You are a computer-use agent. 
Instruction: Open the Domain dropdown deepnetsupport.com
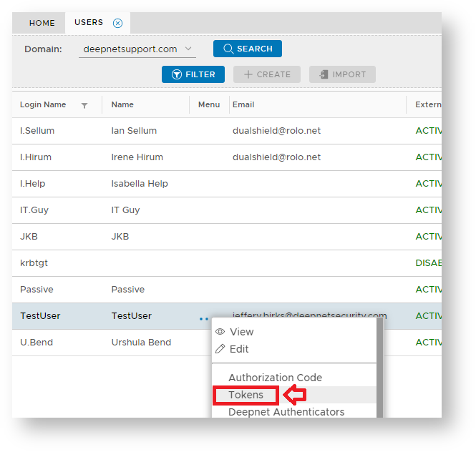point(137,49)
